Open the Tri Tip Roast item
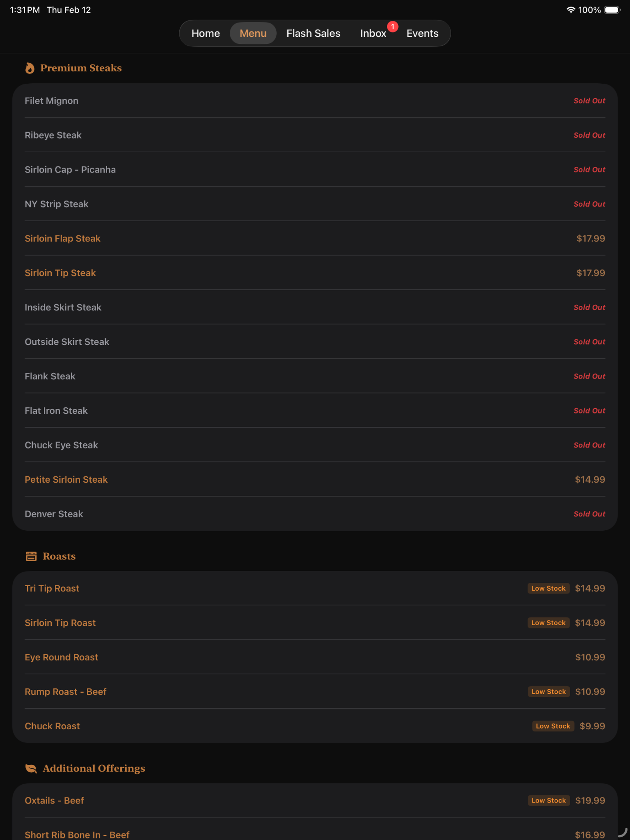The height and width of the screenshot is (840, 630). click(315, 588)
